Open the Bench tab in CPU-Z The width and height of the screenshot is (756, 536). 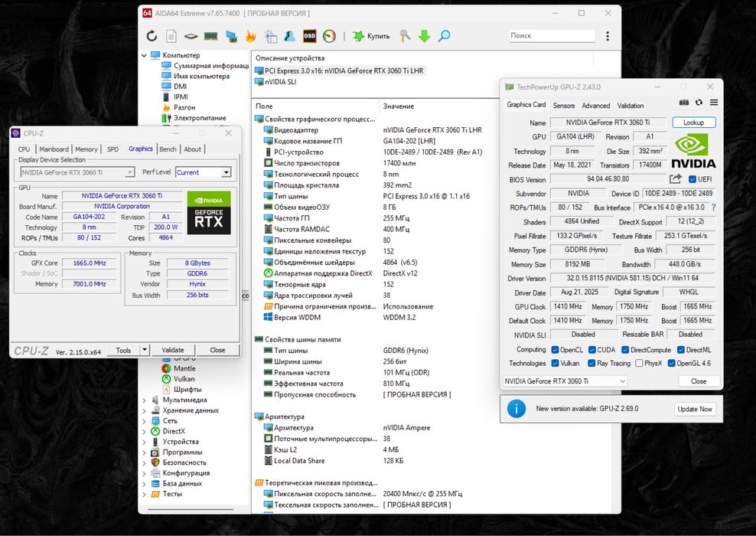[168, 149]
